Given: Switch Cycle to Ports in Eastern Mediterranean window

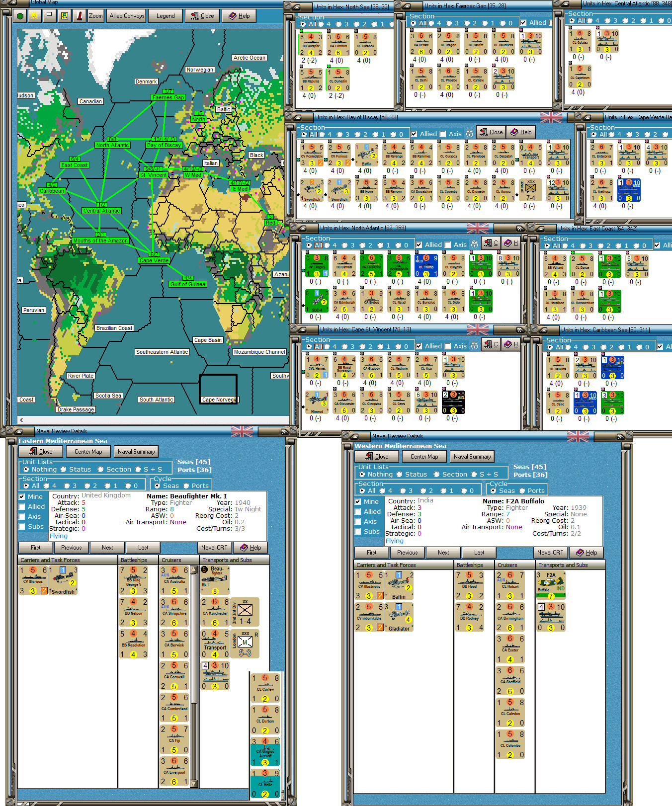Looking at the screenshot, I should coord(197,486).
